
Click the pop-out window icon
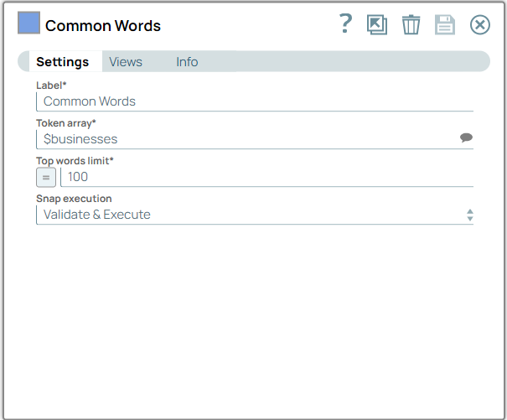tap(377, 24)
